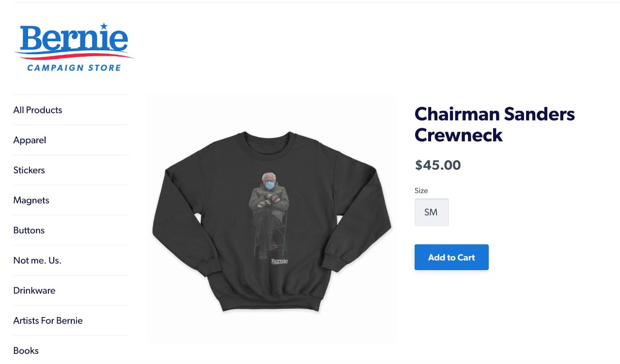Click the Chairman Sanders Crewneck title

point(495,124)
